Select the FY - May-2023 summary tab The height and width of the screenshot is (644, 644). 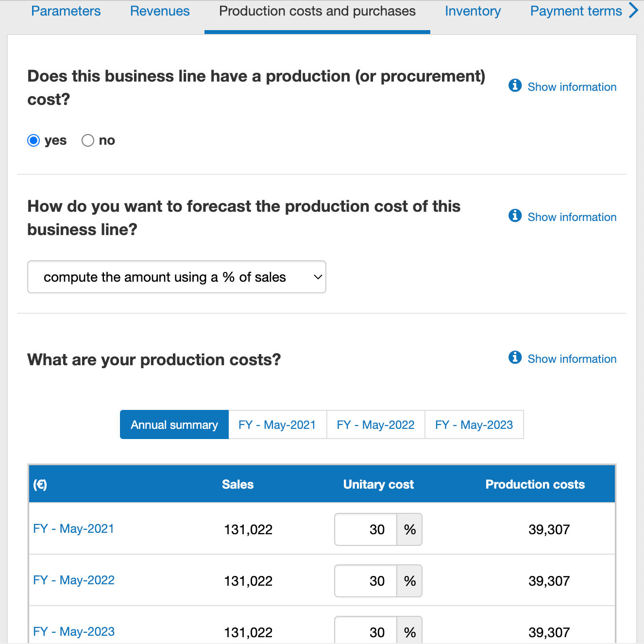pyautogui.click(x=474, y=424)
